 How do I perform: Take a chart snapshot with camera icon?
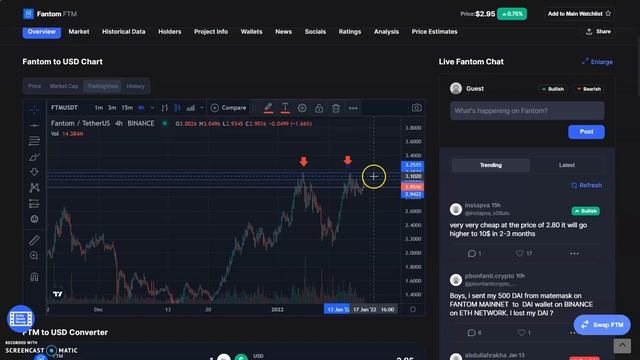click(x=416, y=108)
